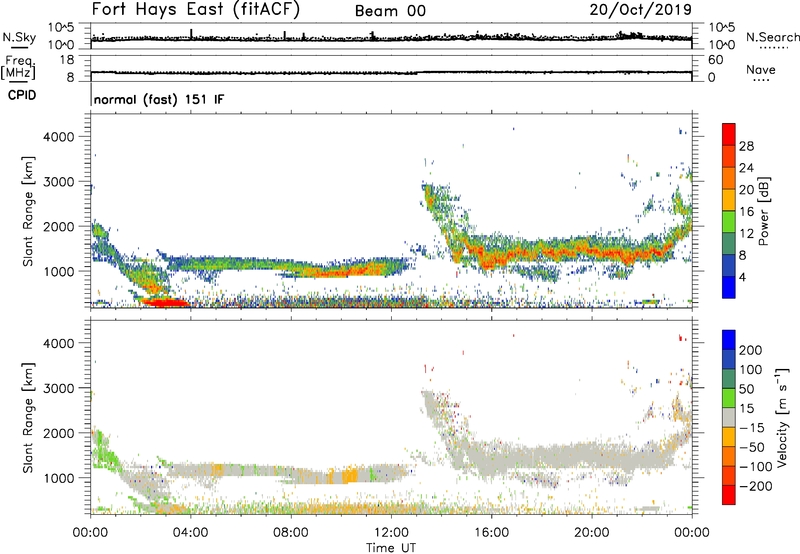800x554 pixels.
Task: Click the "Power [dB]" colorbar title
Action: (x=764, y=211)
